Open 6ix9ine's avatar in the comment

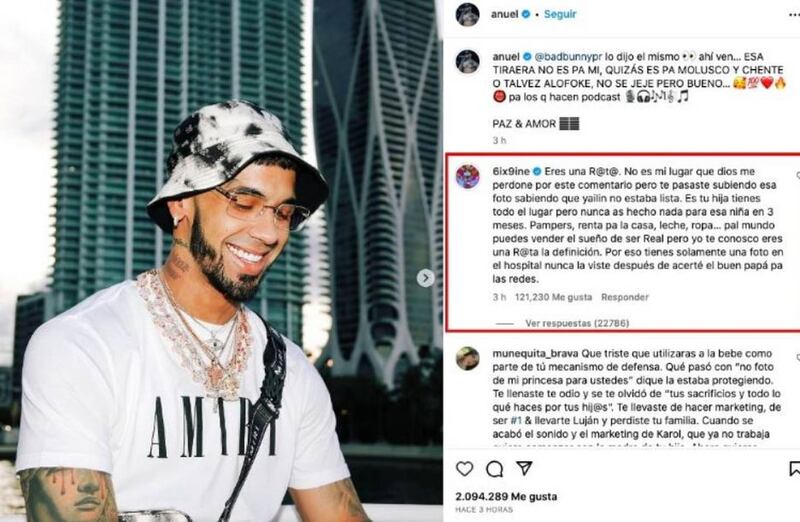(x=467, y=177)
